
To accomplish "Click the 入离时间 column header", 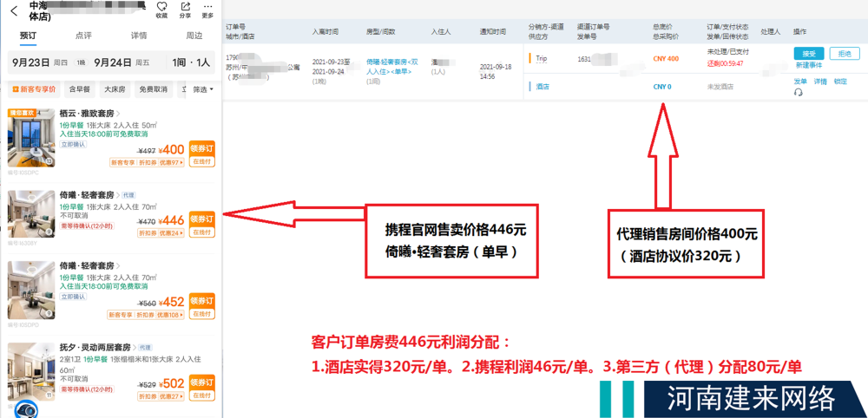I will coord(325,32).
